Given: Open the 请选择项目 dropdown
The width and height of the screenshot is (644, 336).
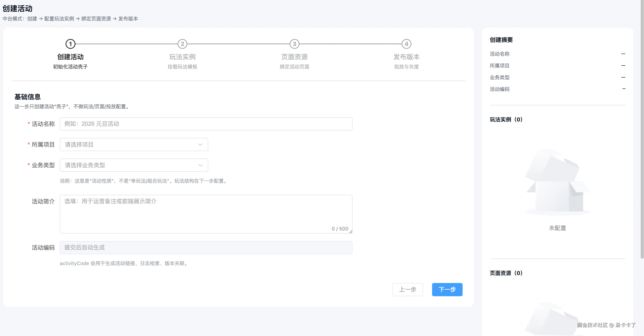Looking at the screenshot, I should point(130,145).
